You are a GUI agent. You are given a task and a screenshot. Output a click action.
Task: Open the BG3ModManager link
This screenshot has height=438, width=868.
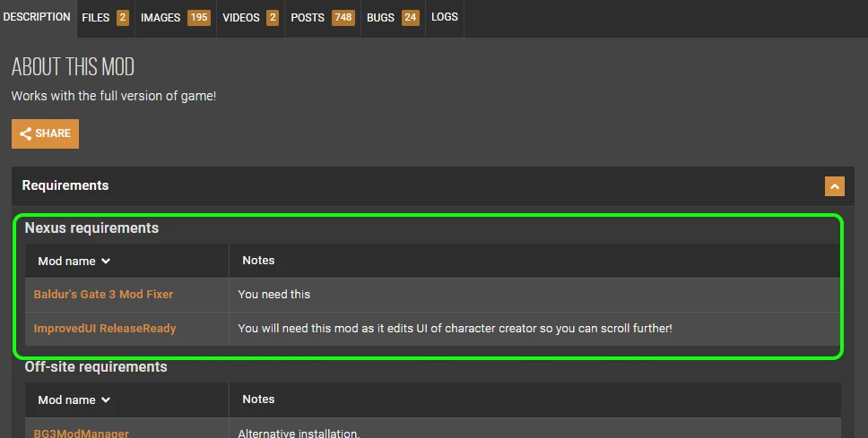pyautogui.click(x=82, y=433)
